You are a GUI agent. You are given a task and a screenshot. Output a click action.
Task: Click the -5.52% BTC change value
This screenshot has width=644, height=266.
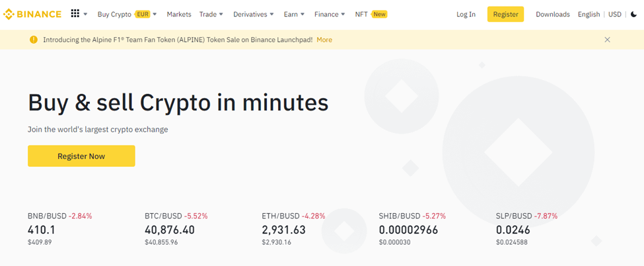pos(196,216)
